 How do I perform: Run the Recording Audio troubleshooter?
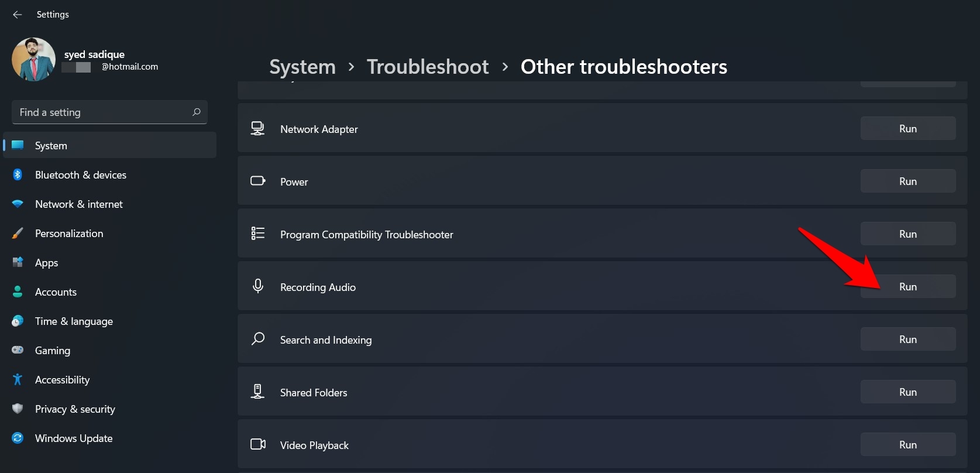point(907,287)
